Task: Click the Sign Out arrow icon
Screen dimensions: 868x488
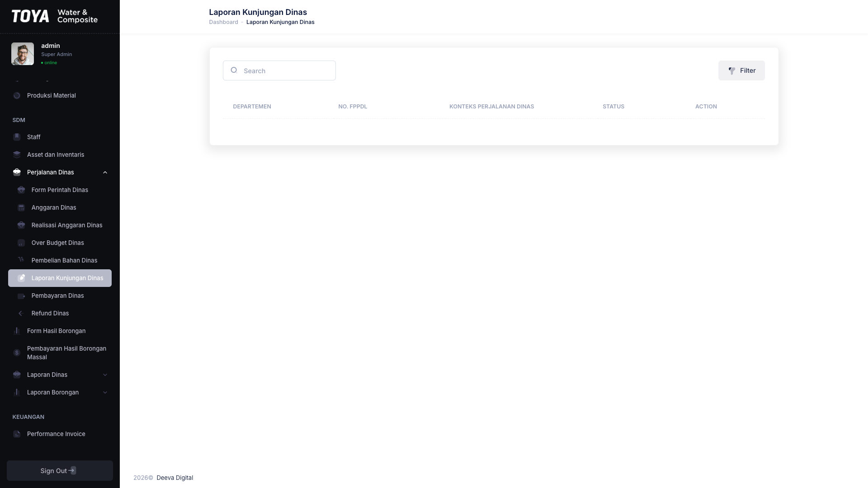Action: 72,470
